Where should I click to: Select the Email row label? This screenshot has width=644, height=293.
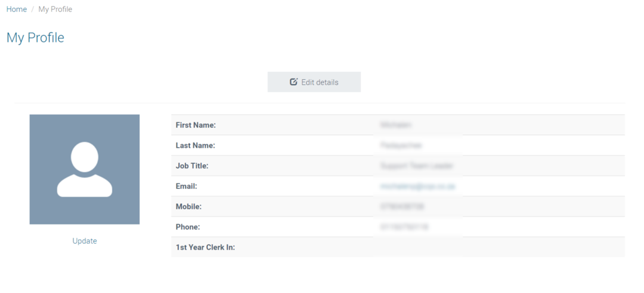(187, 186)
